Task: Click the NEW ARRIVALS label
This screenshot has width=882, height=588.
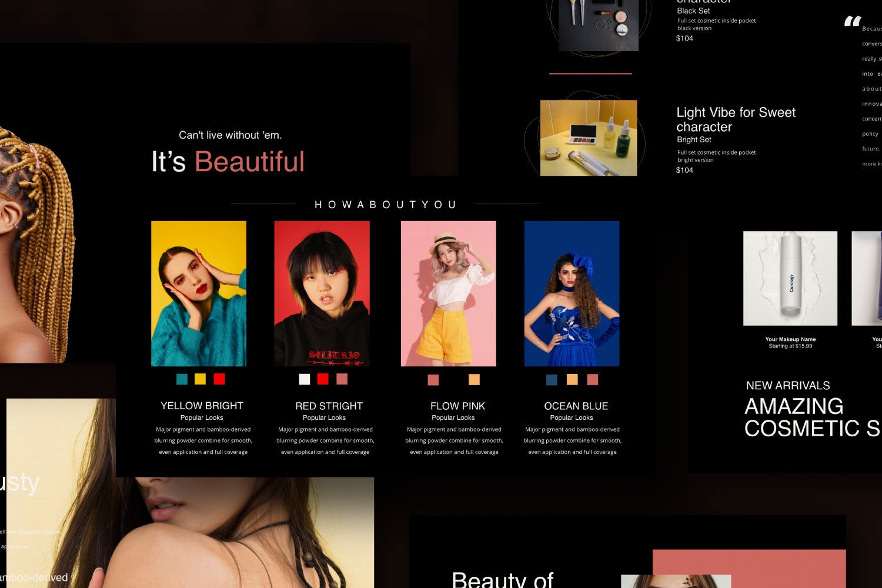Action: [x=788, y=386]
